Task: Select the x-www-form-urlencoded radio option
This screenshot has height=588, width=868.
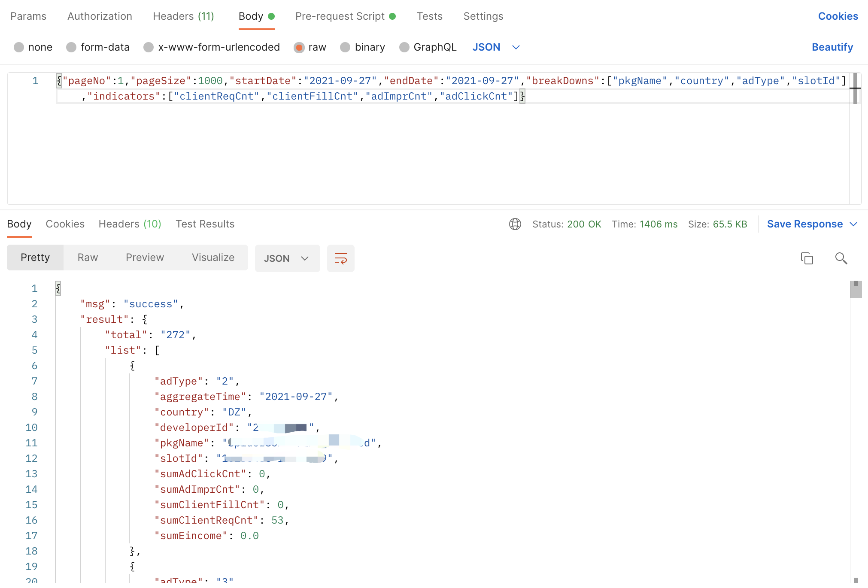Action: [x=149, y=47]
